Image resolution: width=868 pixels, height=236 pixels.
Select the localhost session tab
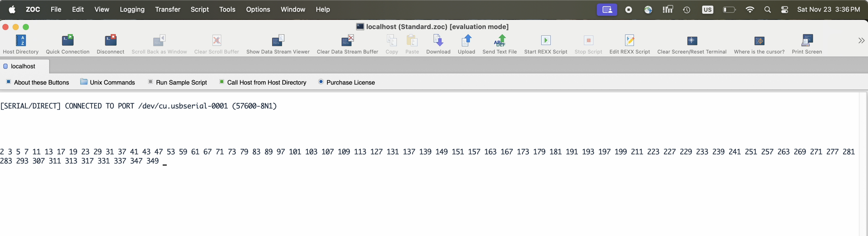pos(23,66)
